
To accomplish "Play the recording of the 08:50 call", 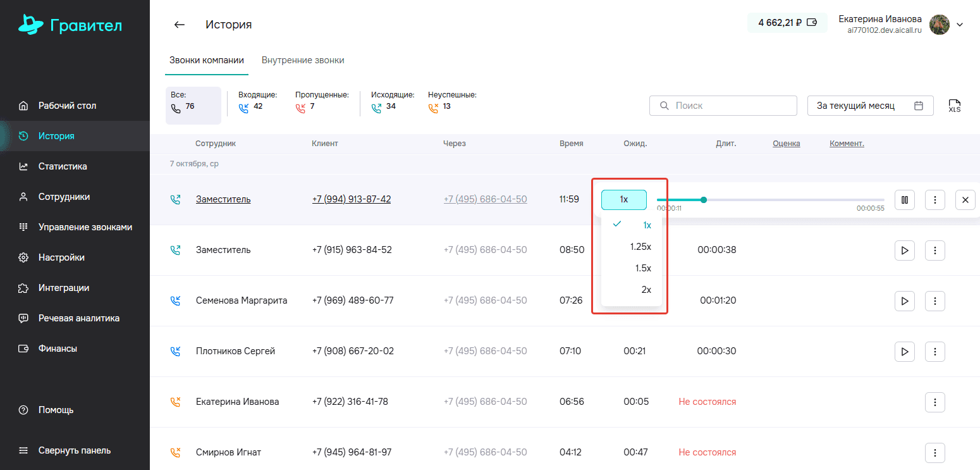I will coord(905,250).
